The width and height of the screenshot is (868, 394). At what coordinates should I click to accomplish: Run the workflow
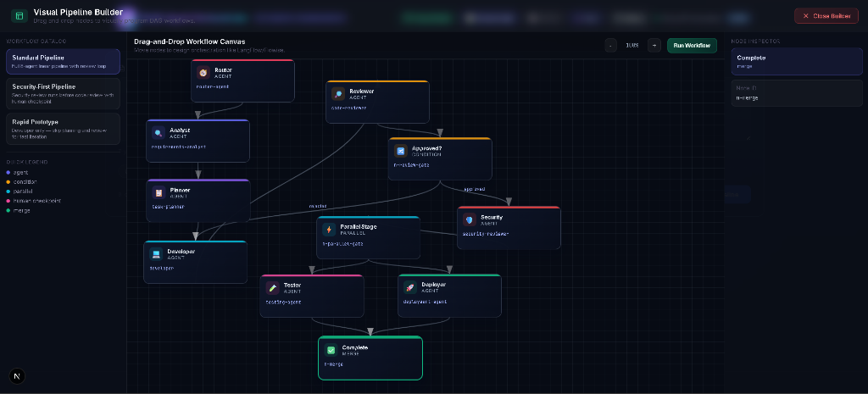coord(692,46)
